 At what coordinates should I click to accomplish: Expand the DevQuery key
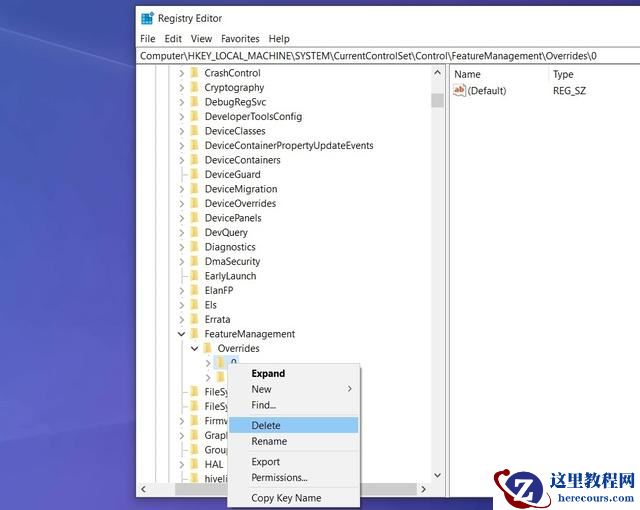click(x=182, y=233)
